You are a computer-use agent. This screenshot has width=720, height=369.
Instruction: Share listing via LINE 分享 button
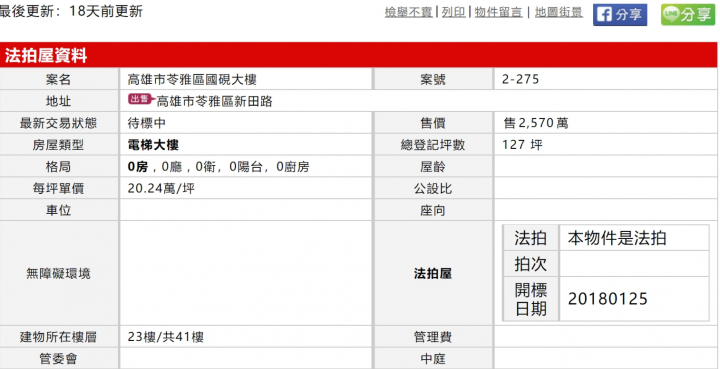click(x=688, y=15)
